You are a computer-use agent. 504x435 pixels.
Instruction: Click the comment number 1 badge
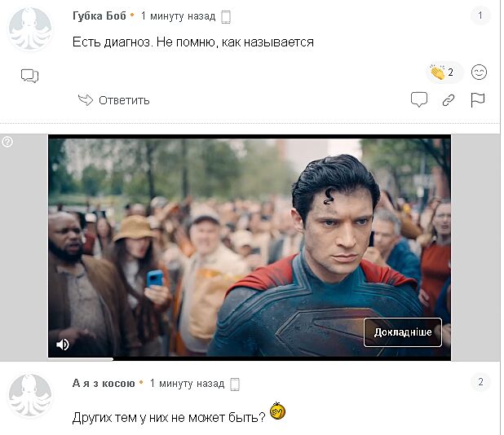point(480,15)
